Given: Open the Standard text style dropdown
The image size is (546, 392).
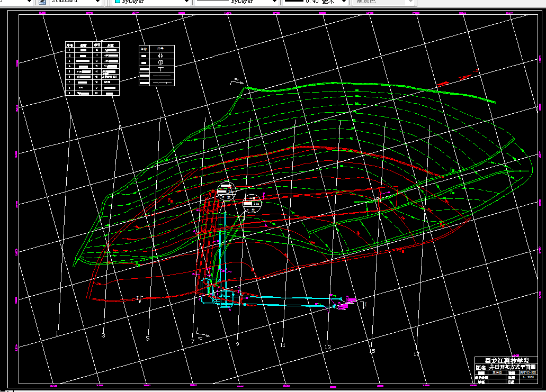Looking at the screenshot, I should coord(98,2).
